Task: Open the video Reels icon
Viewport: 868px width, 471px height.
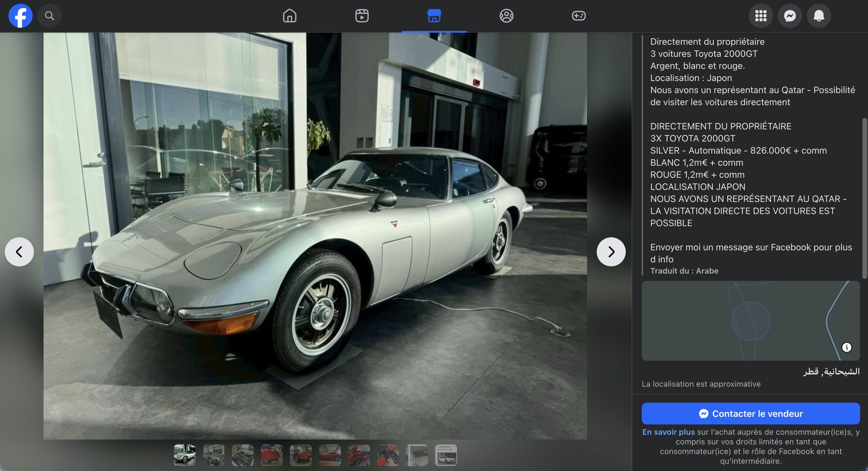Action: (x=362, y=16)
